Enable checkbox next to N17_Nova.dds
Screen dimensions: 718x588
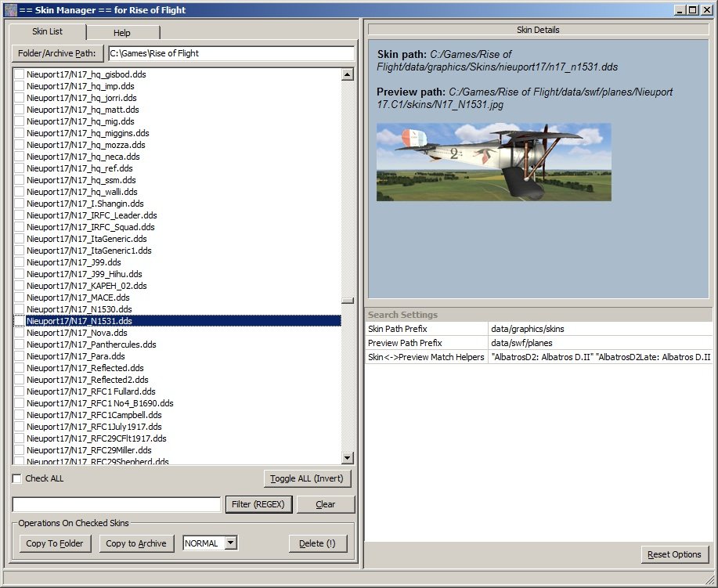[x=20, y=333]
